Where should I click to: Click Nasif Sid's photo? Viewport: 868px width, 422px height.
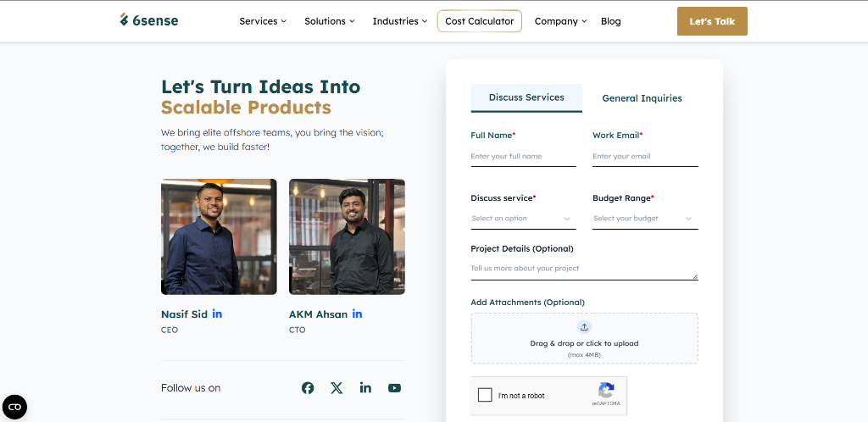(x=219, y=236)
